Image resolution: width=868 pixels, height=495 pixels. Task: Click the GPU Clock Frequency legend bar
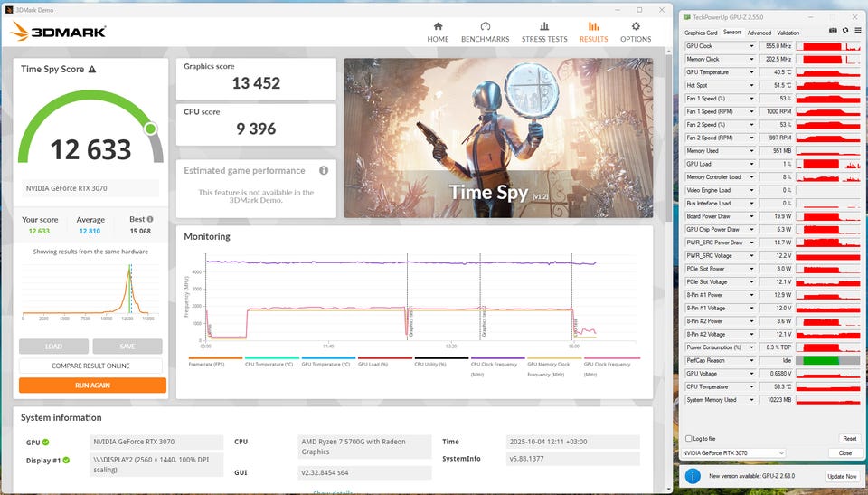(612, 358)
